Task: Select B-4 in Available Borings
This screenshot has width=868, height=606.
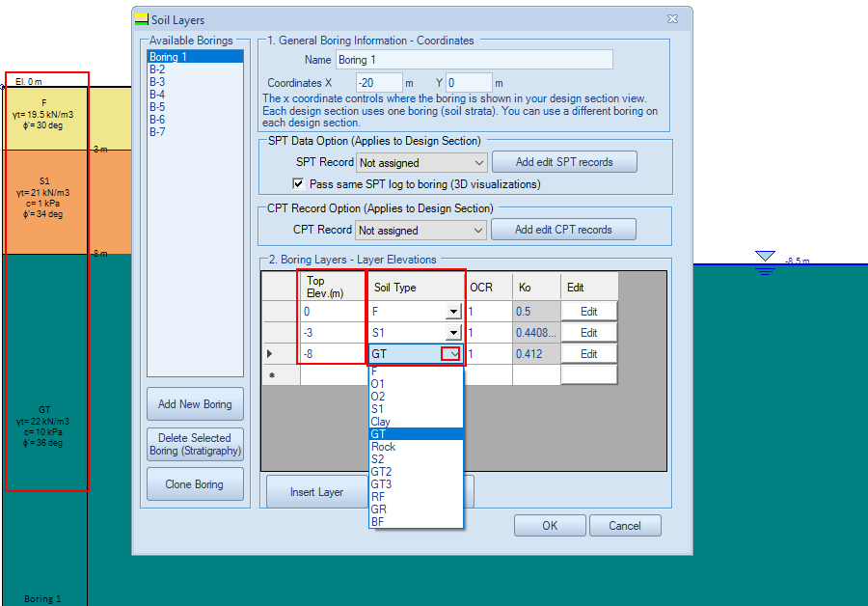Action: pos(195,95)
